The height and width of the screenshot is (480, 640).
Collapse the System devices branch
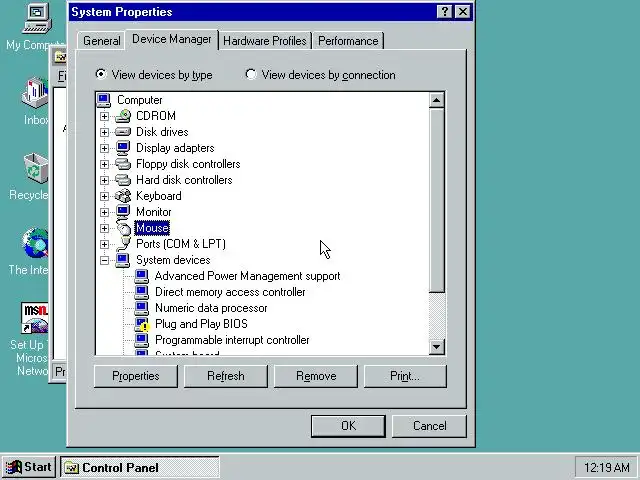tap(104, 260)
